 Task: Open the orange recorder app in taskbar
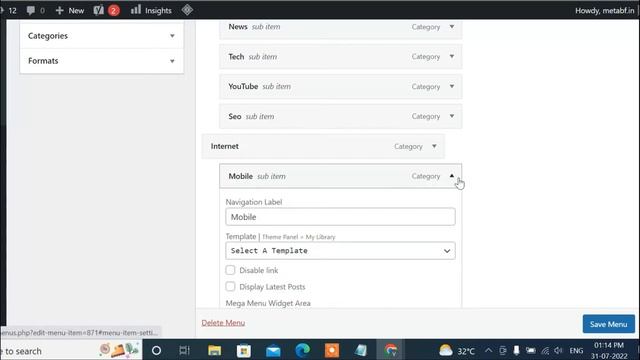[x=332, y=350]
